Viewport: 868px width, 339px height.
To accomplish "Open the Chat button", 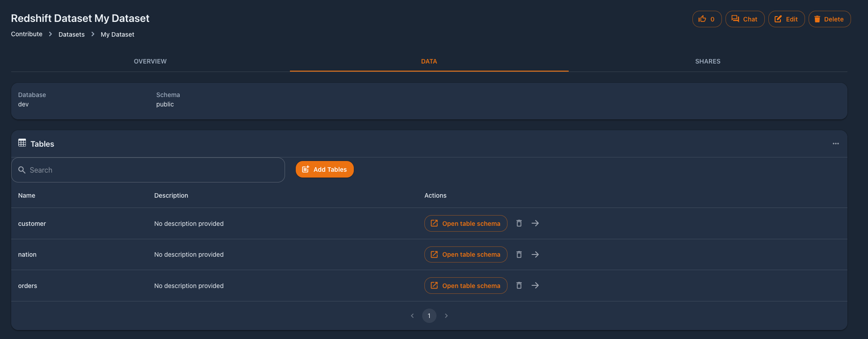I will tap(745, 19).
